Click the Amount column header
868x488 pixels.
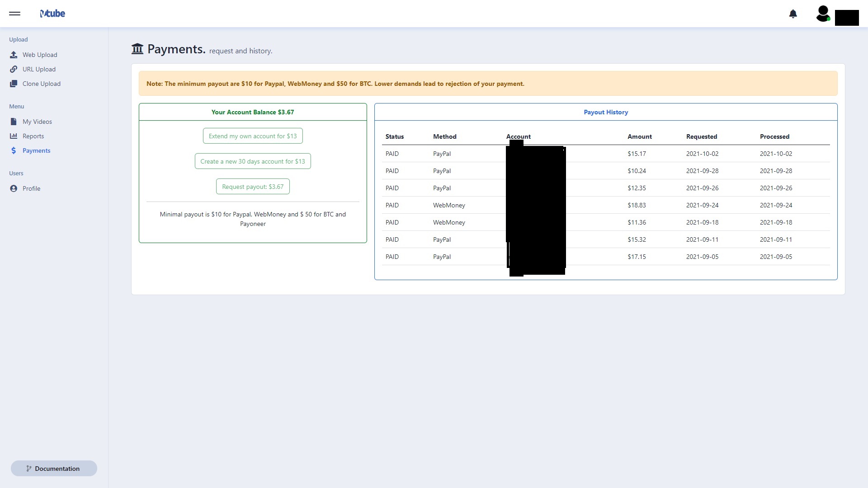639,136
